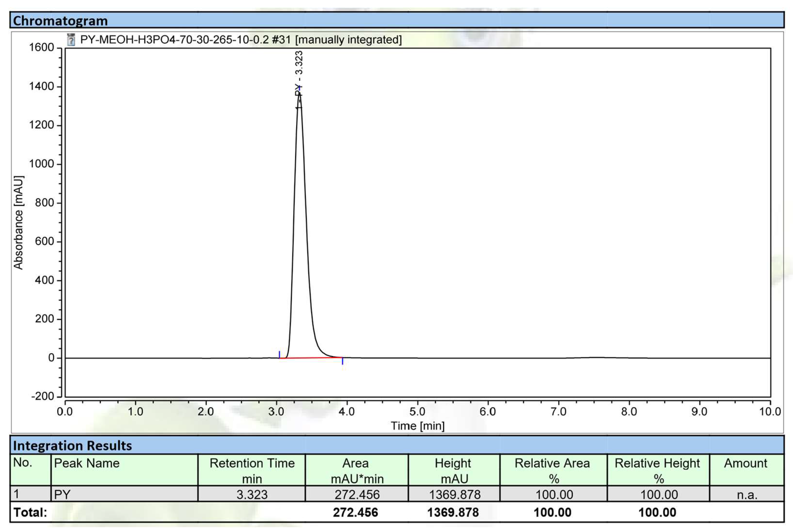Click the vial icon beside the injection title
This screenshot has height=532, width=793.
point(71,40)
